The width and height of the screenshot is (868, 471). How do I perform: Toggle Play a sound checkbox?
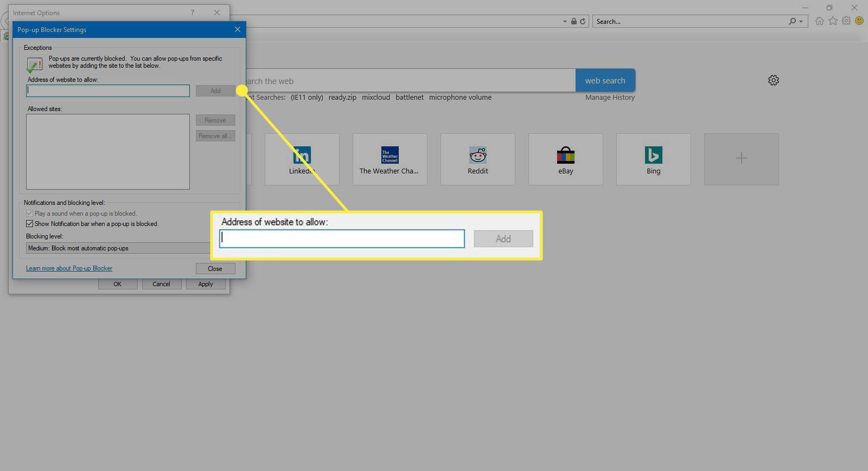click(29, 213)
